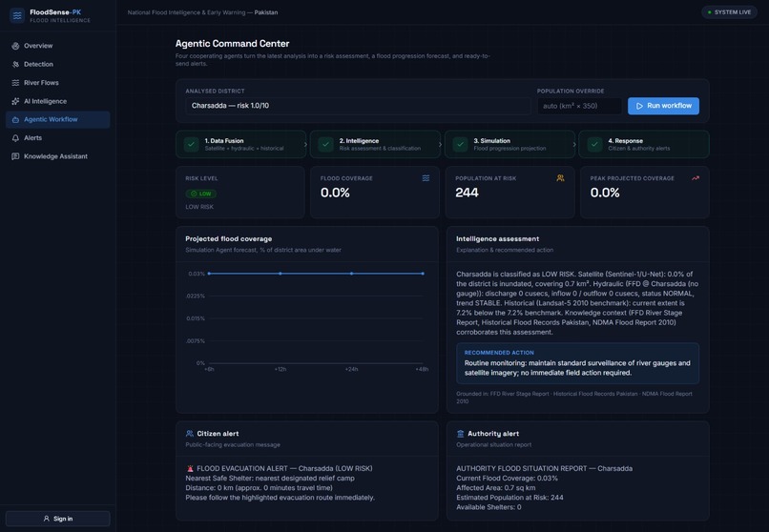Click chevron after Simulation step
The width and height of the screenshot is (769, 532).
(574, 145)
